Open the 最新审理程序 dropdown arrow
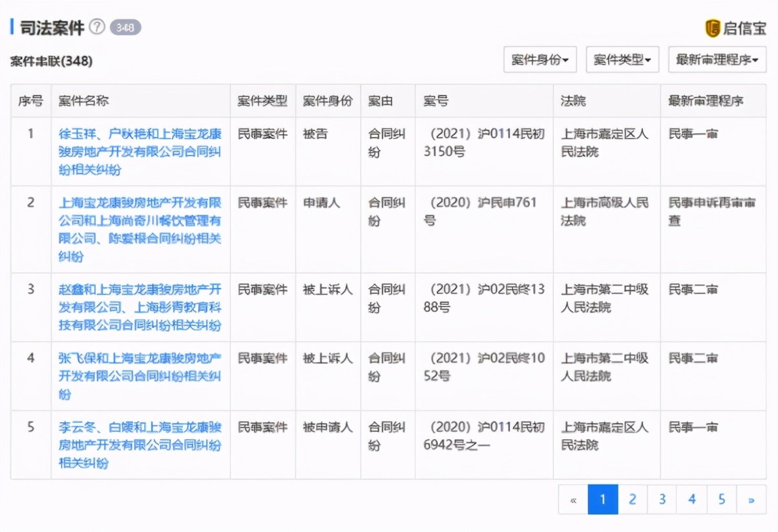 click(x=756, y=59)
